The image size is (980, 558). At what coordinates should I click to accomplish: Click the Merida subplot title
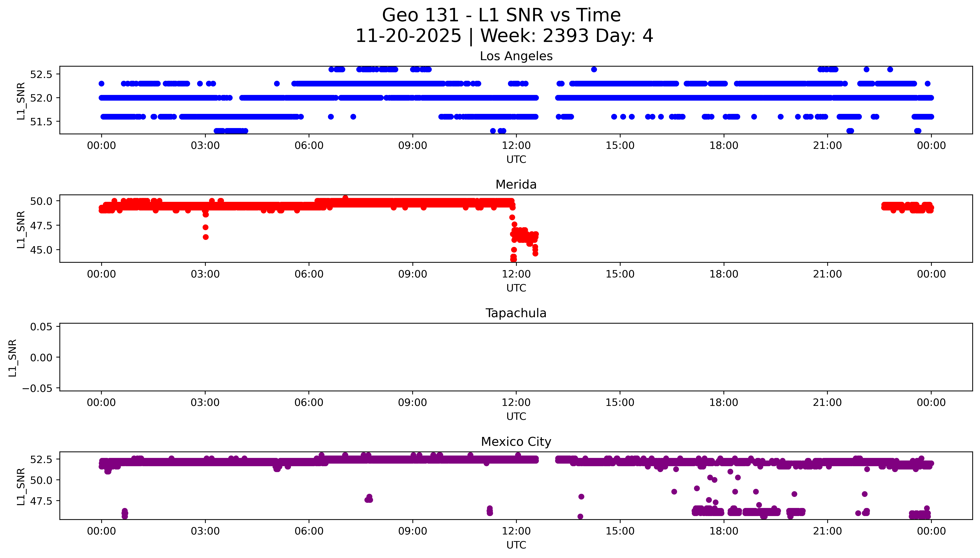516,185
